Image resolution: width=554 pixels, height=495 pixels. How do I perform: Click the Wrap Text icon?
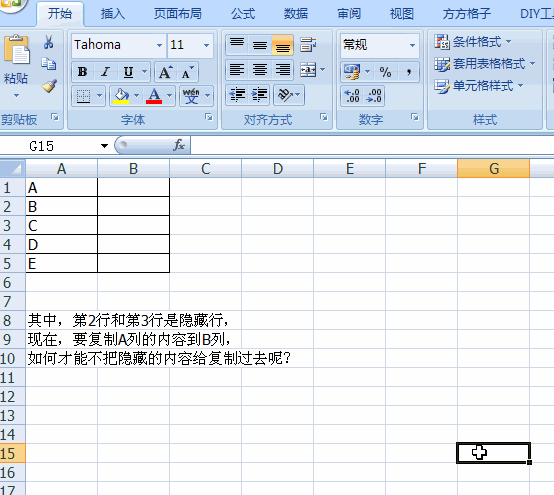(x=308, y=45)
